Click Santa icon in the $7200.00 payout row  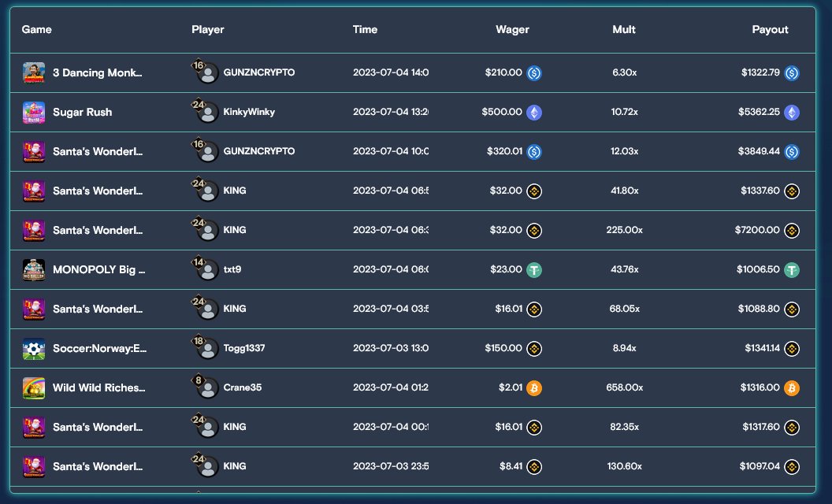pyautogui.click(x=33, y=230)
